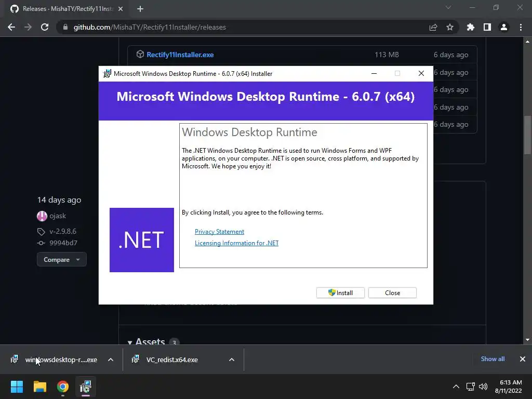Show hidden system tray icons
This screenshot has height=399, width=532.
(x=456, y=387)
